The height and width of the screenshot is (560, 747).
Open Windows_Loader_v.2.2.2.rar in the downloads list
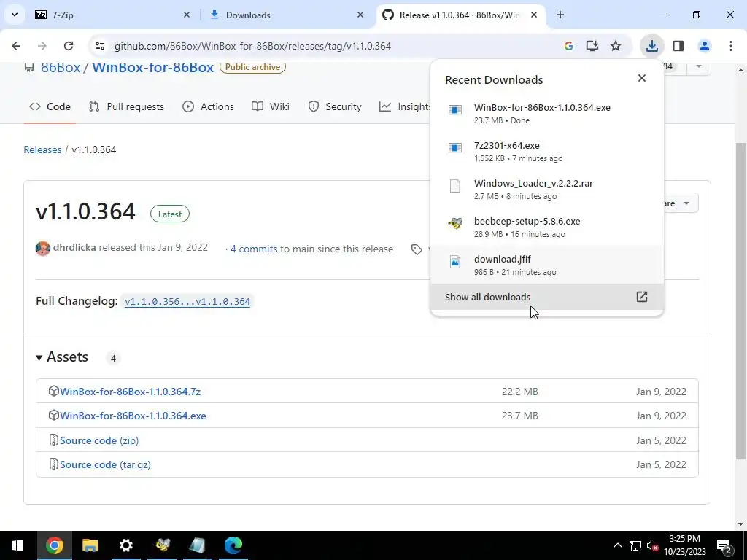tap(546, 189)
